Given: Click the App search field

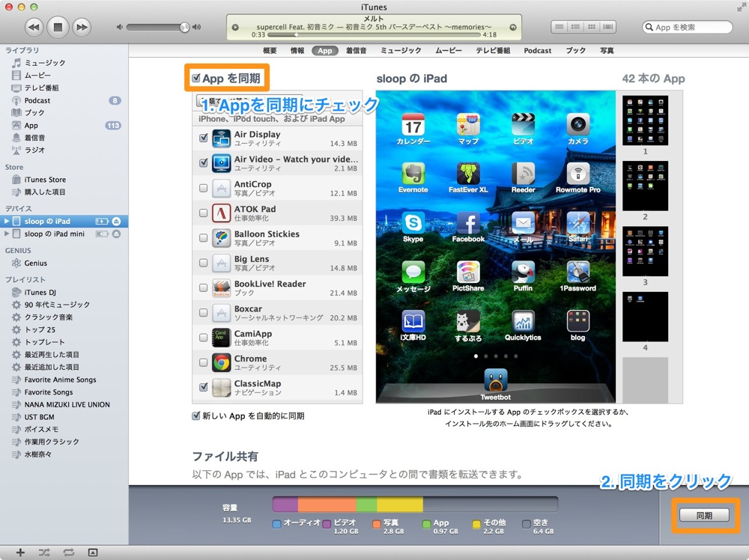Looking at the screenshot, I should [688, 27].
